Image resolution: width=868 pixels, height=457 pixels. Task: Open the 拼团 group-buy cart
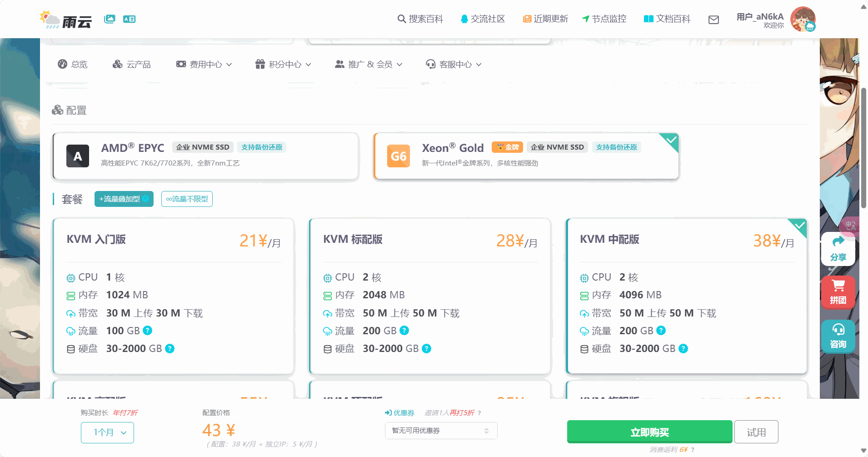838,292
